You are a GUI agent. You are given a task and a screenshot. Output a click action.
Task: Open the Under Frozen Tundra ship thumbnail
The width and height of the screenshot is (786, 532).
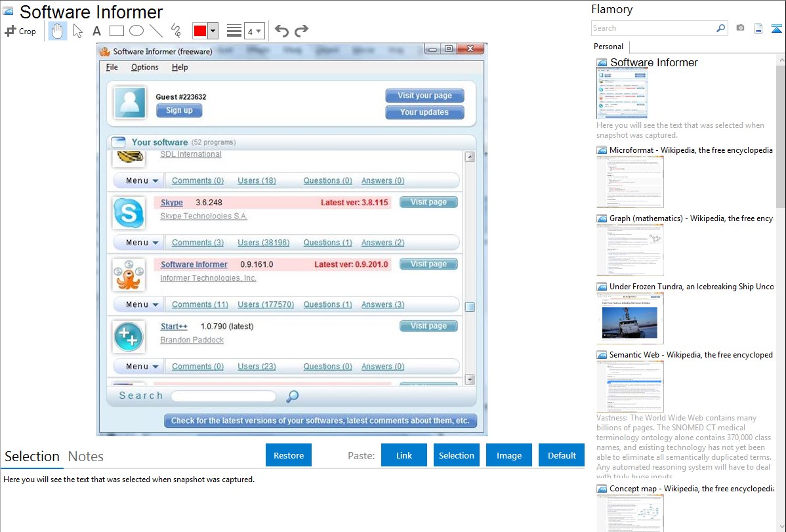(630, 319)
